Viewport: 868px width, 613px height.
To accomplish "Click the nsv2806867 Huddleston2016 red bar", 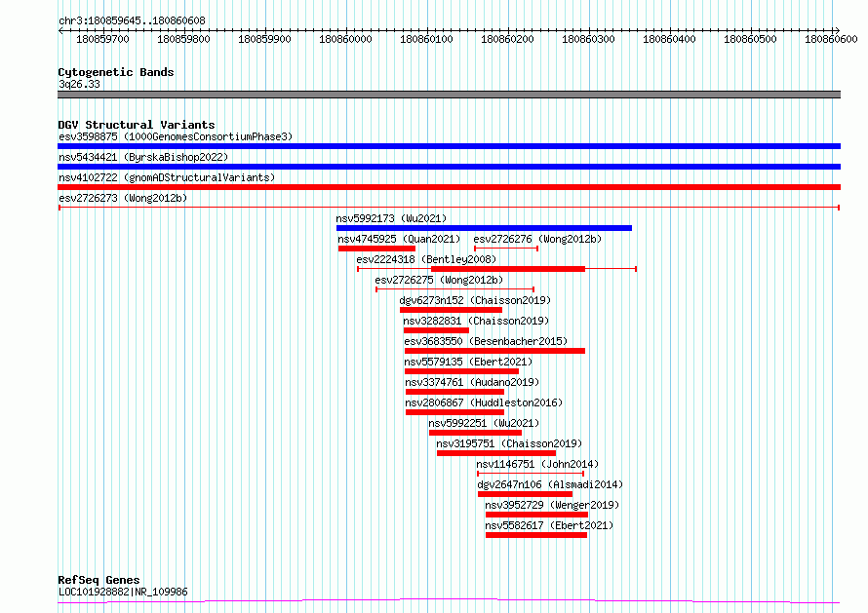I will pyautogui.click(x=455, y=412).
